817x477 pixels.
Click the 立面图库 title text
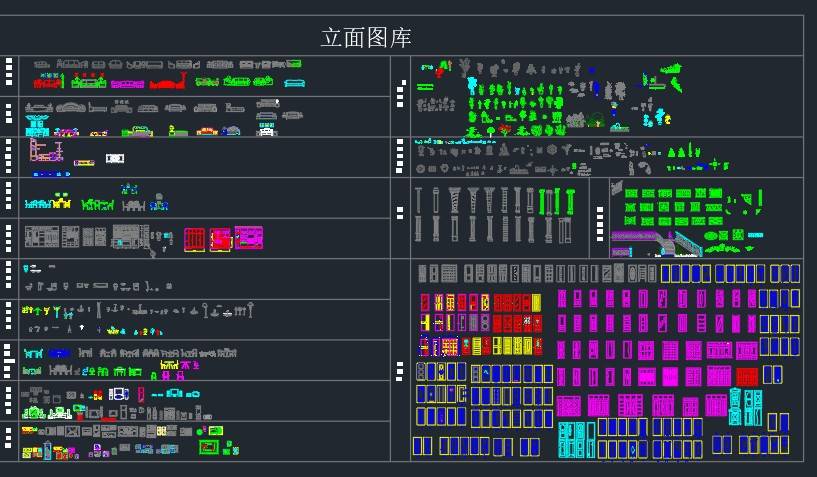click(x=366, y=38)
